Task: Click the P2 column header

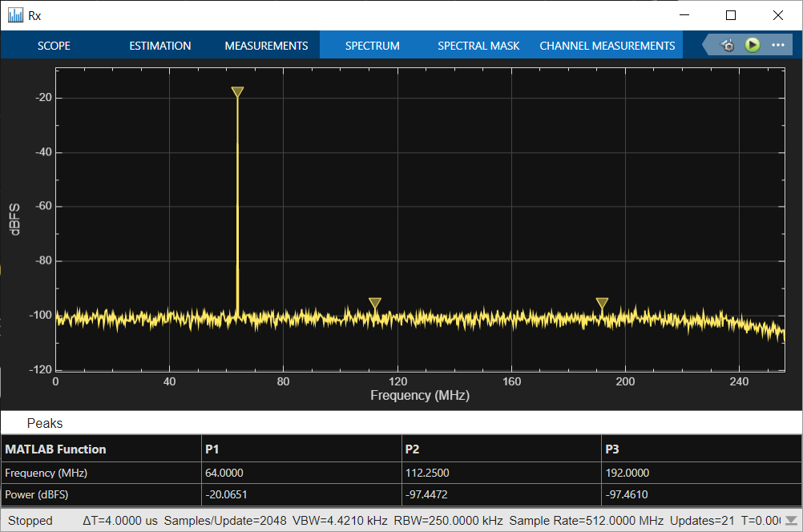Action: click(x=414, y=449)
